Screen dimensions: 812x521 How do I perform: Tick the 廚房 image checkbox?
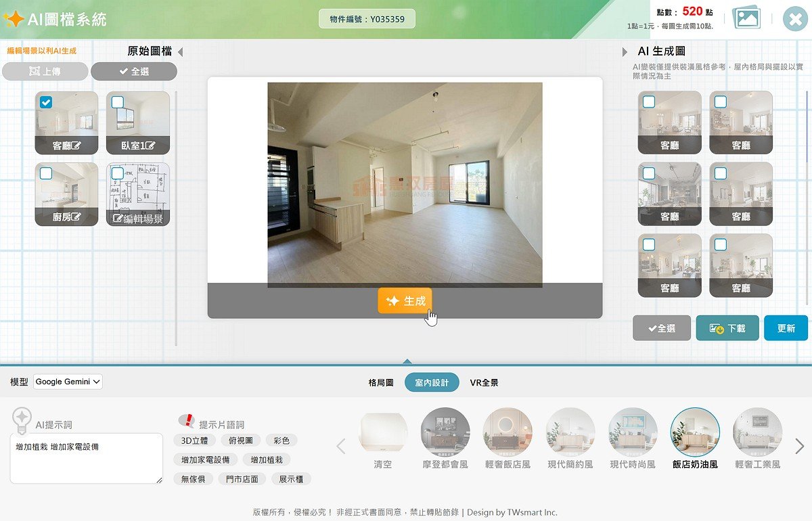tap(46, 174)
